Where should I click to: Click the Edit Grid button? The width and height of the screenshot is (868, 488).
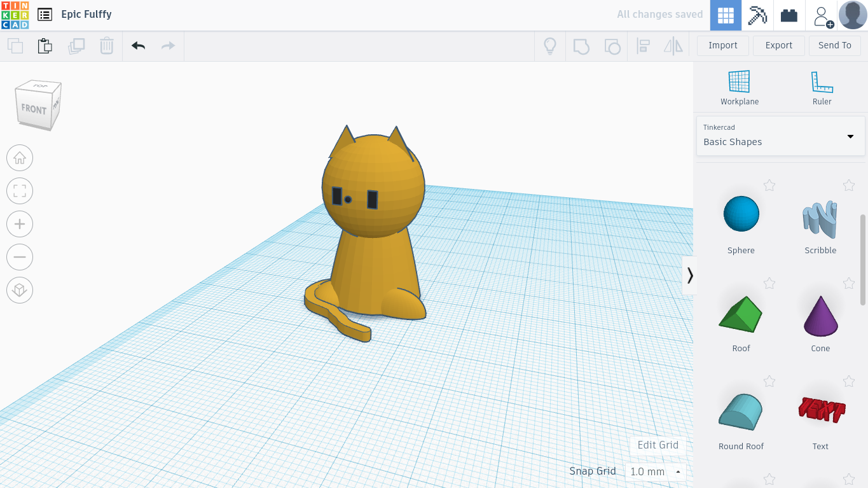(x=658, y=445)
